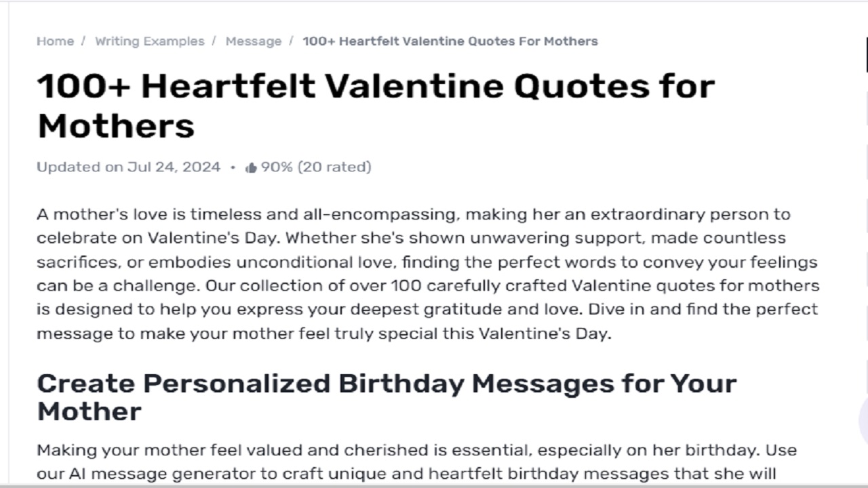Click the Home breadcrumb link
The width and height of the screenshot is (868, 488).
coord(55,41)
